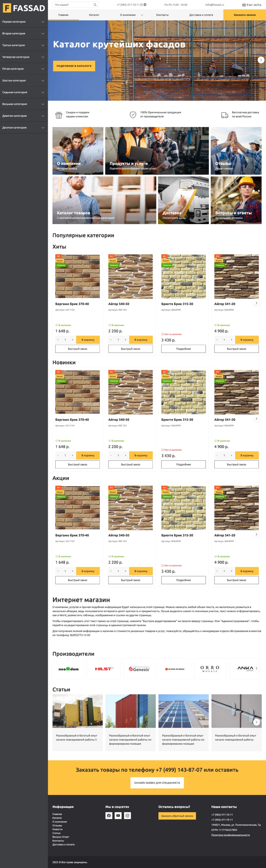This screenshot has width=266, height=868.
Task: Advance the Хиты product carousel arrow
Action: click(x=256, y=303)
